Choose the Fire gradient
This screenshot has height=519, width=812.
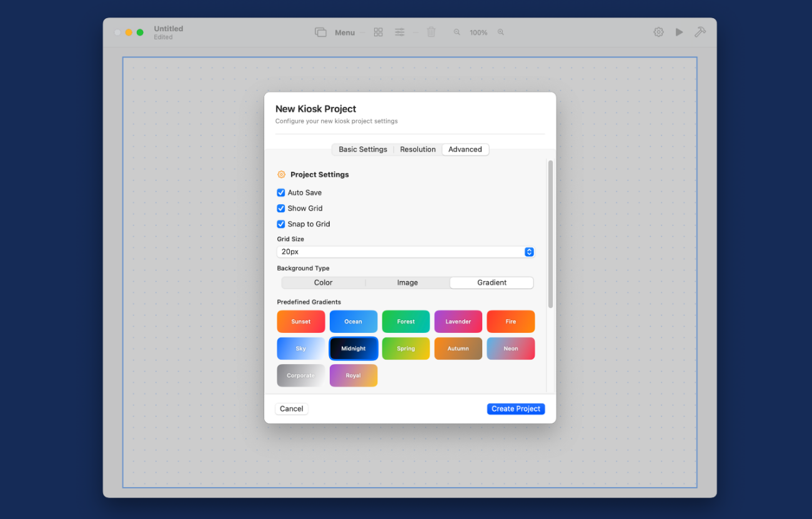tap(511, 322)
